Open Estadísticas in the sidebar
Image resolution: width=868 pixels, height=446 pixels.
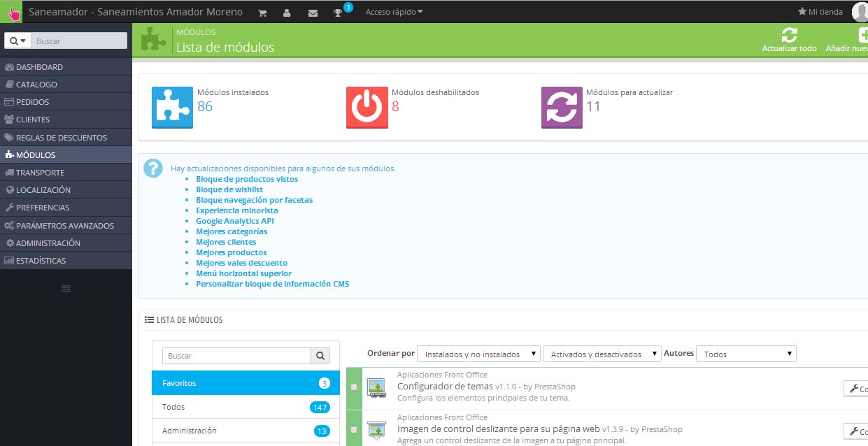coord(66,261)
